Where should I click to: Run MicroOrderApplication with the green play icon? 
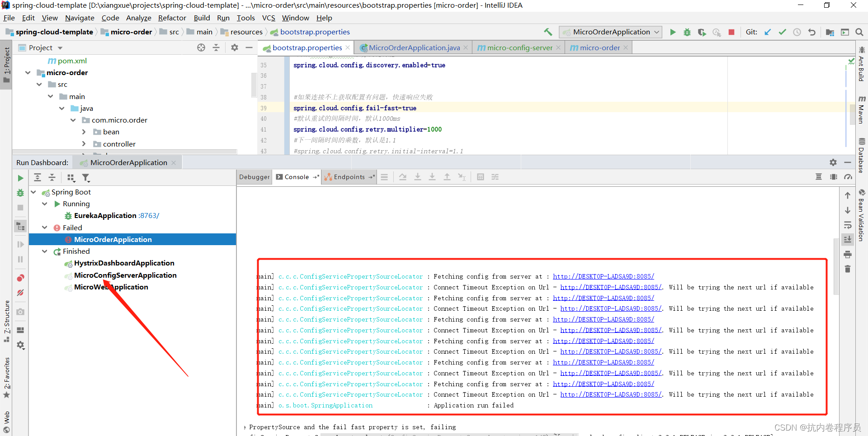[673, 32]
